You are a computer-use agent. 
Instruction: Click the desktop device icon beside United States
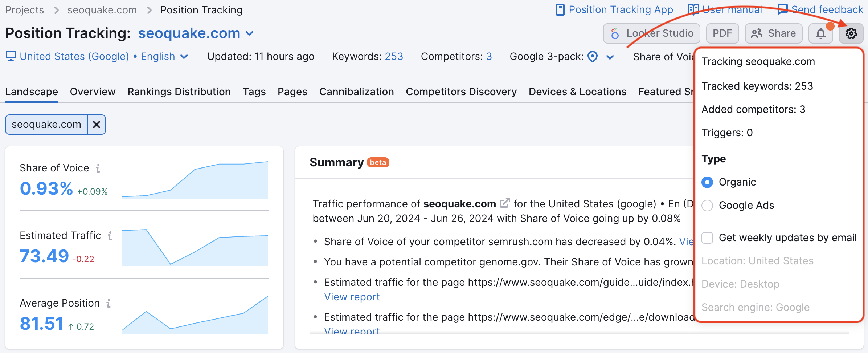tap(11, 56)
